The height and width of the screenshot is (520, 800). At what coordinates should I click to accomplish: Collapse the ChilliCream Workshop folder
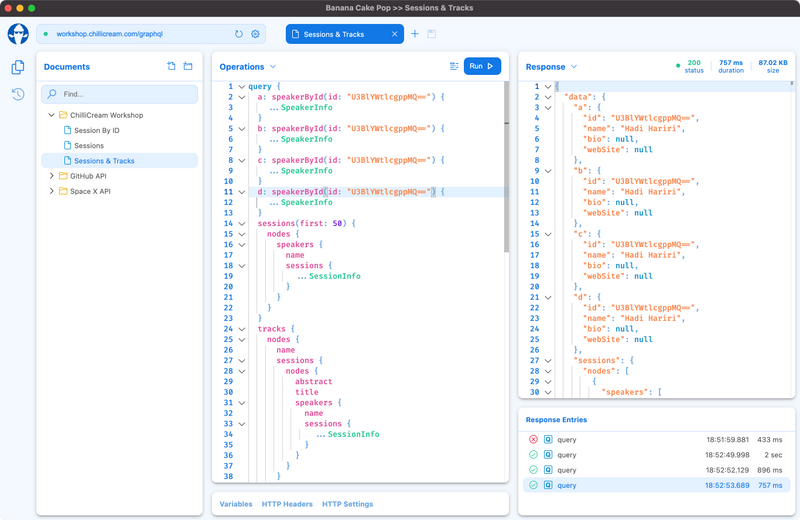click(51, 115)
